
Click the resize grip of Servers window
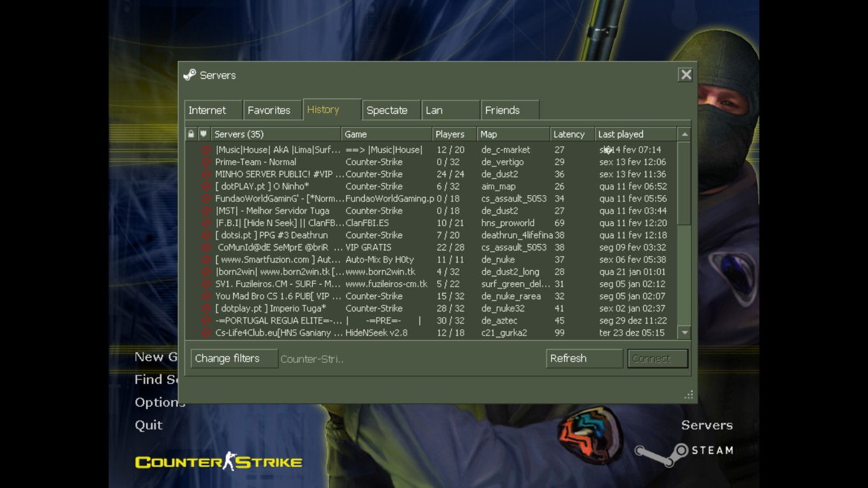point(689,395)
